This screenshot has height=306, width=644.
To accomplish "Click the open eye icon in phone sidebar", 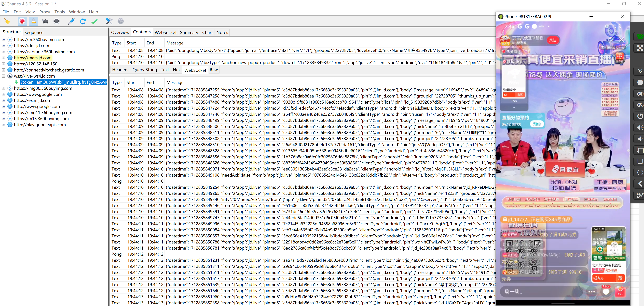I will tap(640, 94).
